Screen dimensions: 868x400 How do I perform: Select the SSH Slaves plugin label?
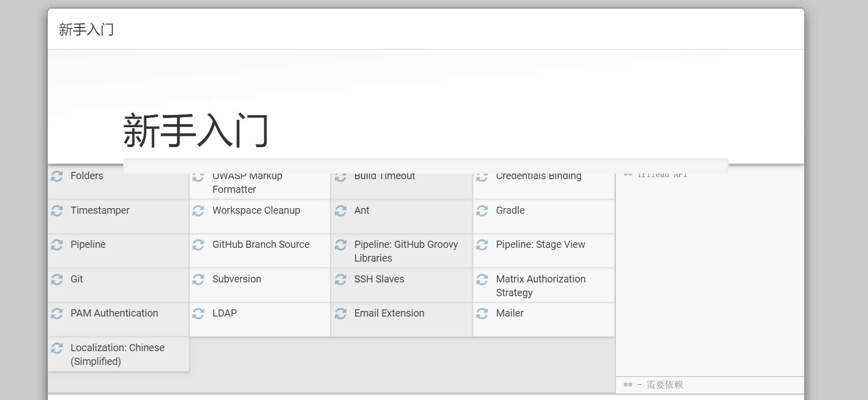(x=379, y=279)
